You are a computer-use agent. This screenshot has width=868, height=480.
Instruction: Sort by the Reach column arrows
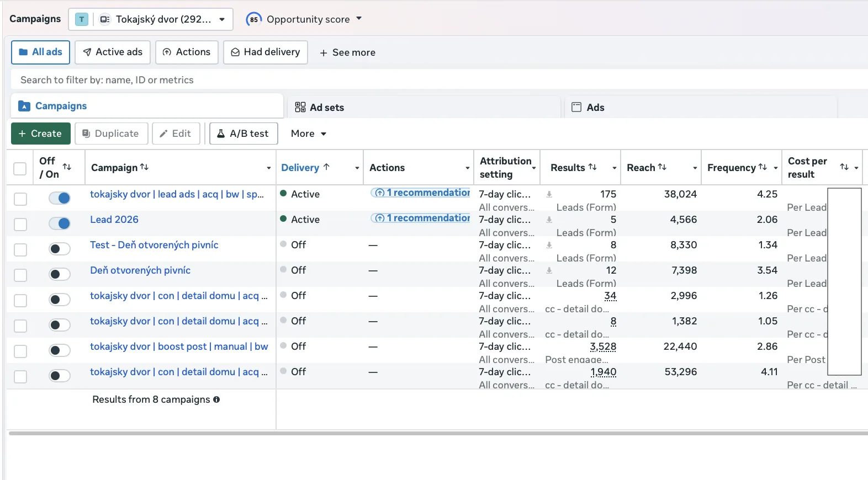click(662, 167)
